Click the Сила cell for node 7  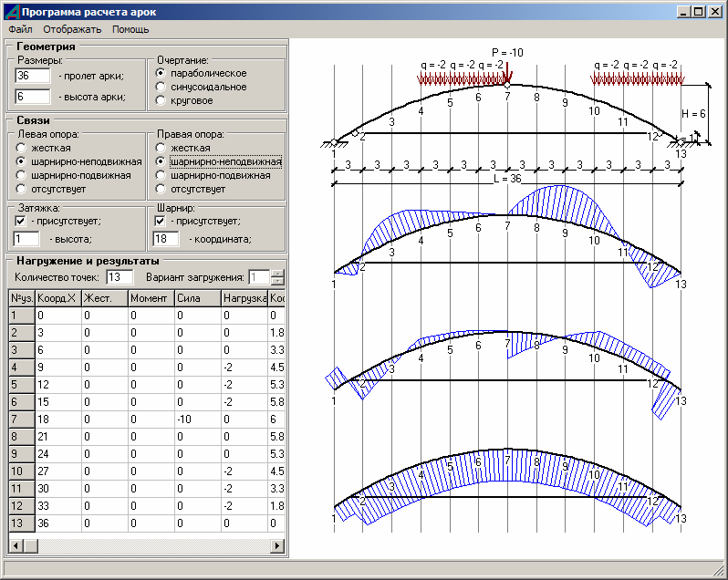(196, 419)
